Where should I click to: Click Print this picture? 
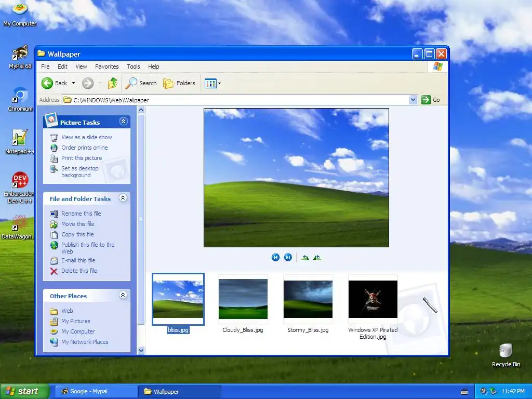click(82, 158)
